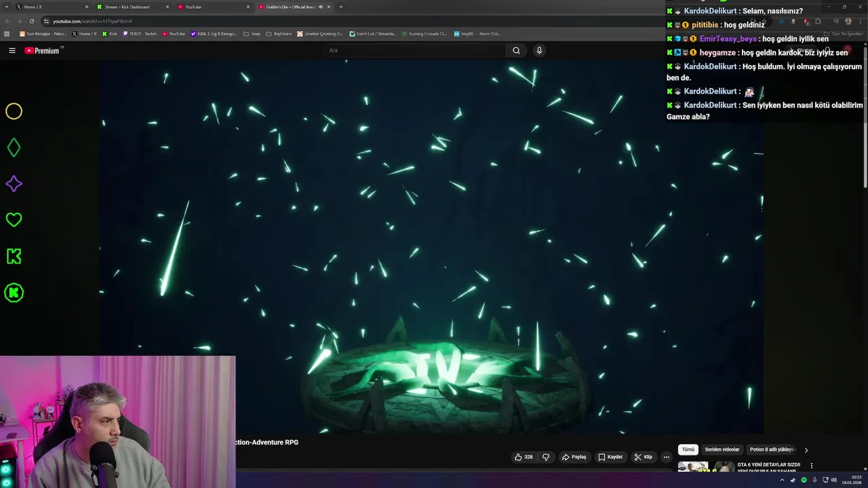Click the YouTube Premium logo

coord(42,50)
